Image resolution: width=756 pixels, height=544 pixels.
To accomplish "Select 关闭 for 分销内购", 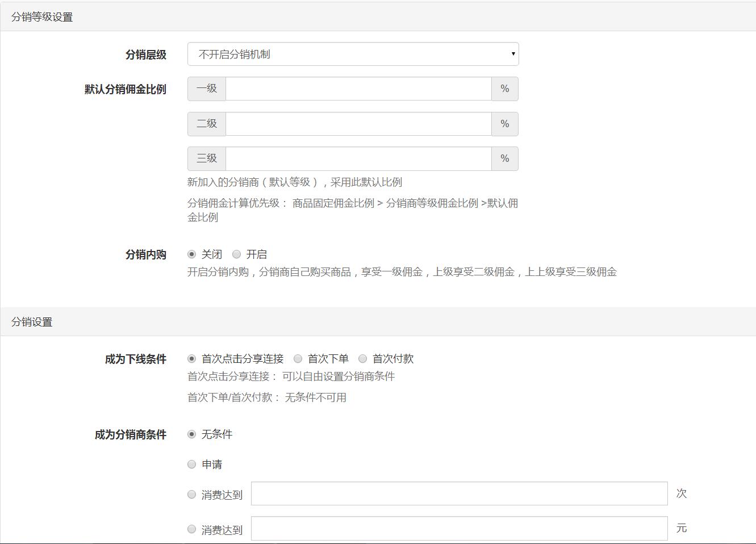I will [x=191, y=254].
